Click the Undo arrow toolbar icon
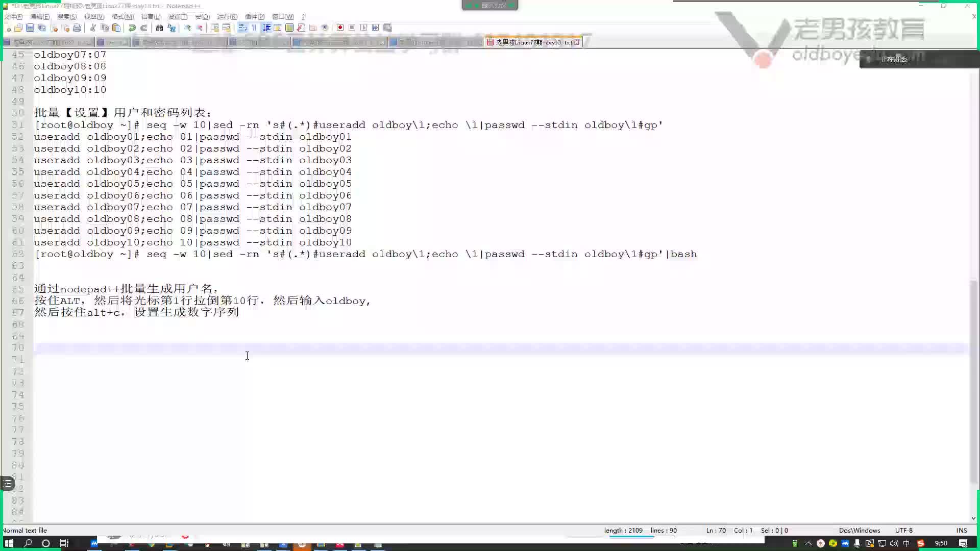Image resolution: width=980 pixels, height=551 pixels. (x=132, y=28)
